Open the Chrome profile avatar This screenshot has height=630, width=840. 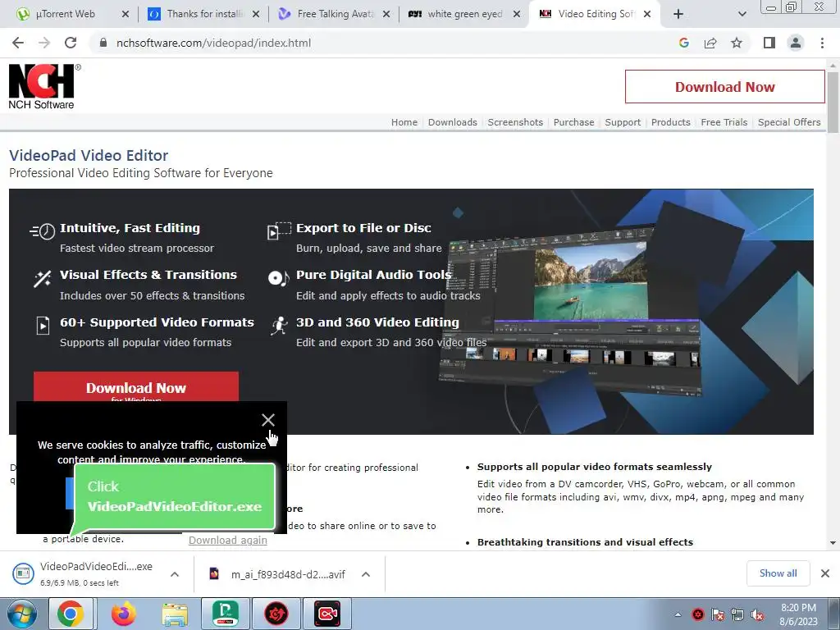click(796, 43)
